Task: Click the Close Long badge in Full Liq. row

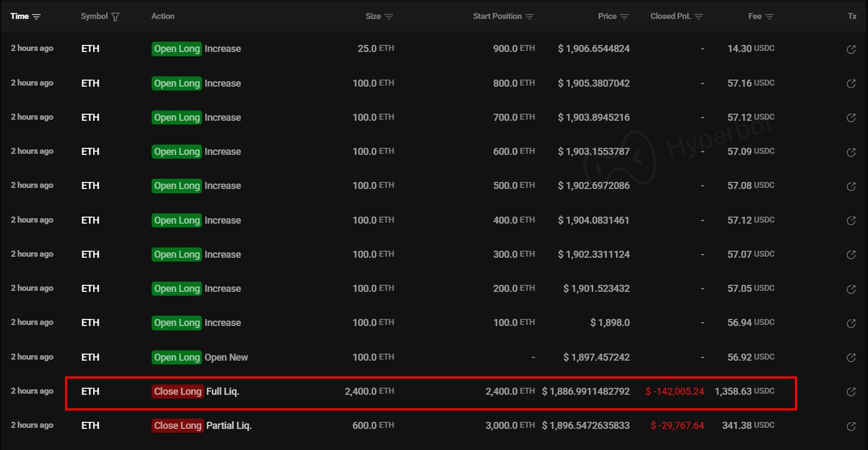Action: point(178,392)
